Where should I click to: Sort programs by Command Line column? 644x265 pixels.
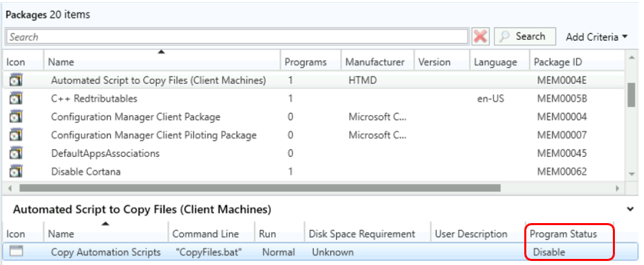[212, 234]
